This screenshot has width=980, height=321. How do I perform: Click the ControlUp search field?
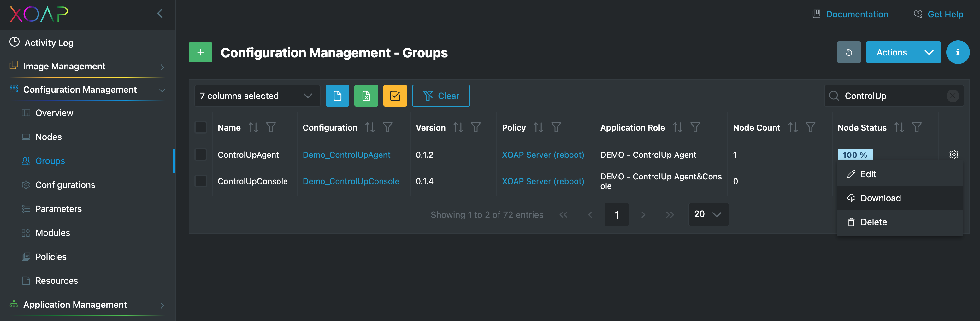point(894,96)
